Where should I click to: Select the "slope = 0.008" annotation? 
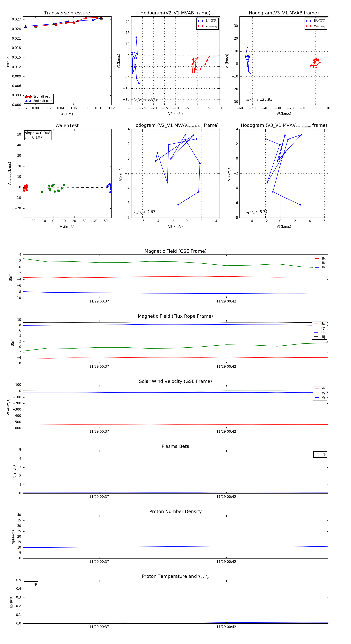click(37, 133)
